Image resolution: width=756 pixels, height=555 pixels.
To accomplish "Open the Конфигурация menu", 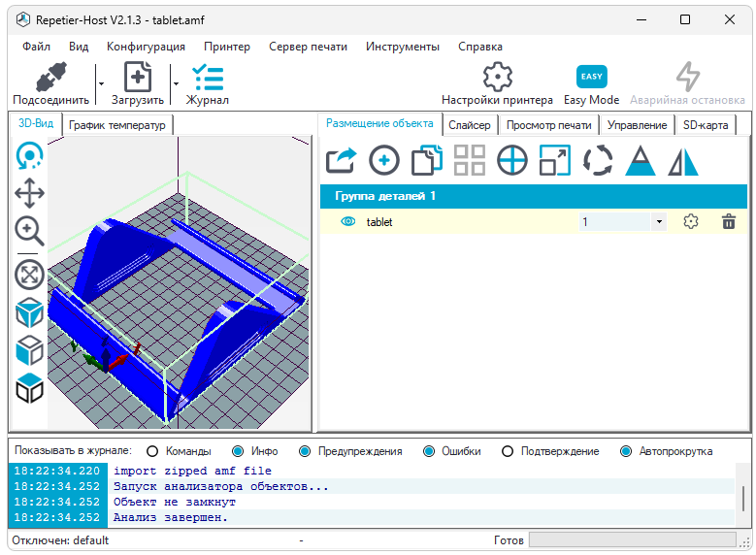I will 147,47.
